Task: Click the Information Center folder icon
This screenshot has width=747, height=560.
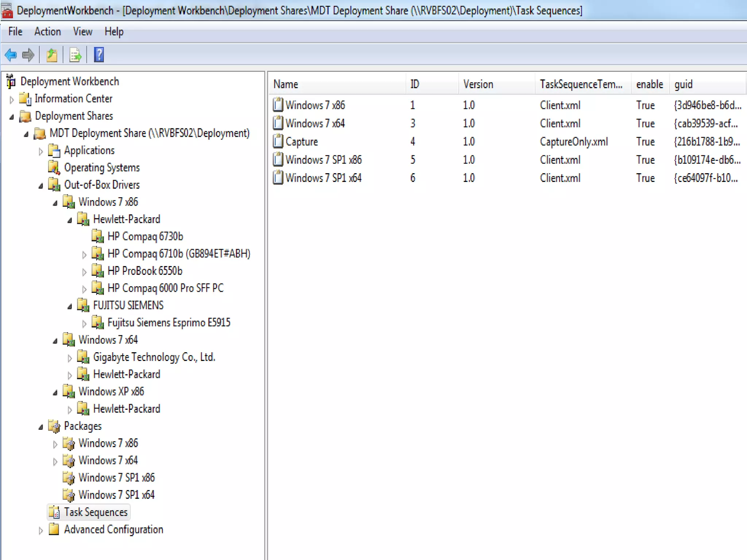Action: [x=25, y=98]
